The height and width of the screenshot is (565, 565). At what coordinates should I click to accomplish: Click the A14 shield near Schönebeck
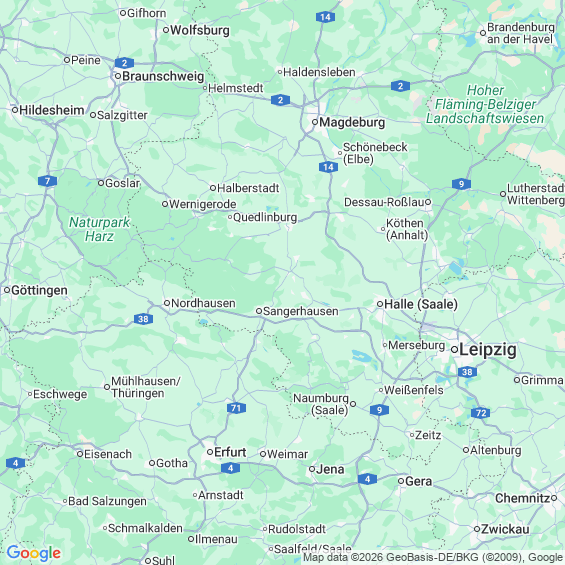pos(328,167)
